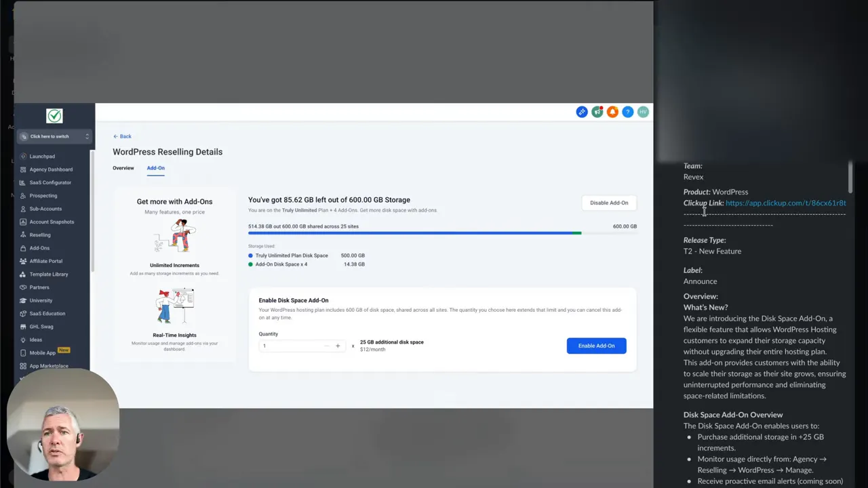Image resolution: width=868 pixels, height=488 pixels.
Task: Open the orange bell notifications icon
Action: click(x=612, y=112)
